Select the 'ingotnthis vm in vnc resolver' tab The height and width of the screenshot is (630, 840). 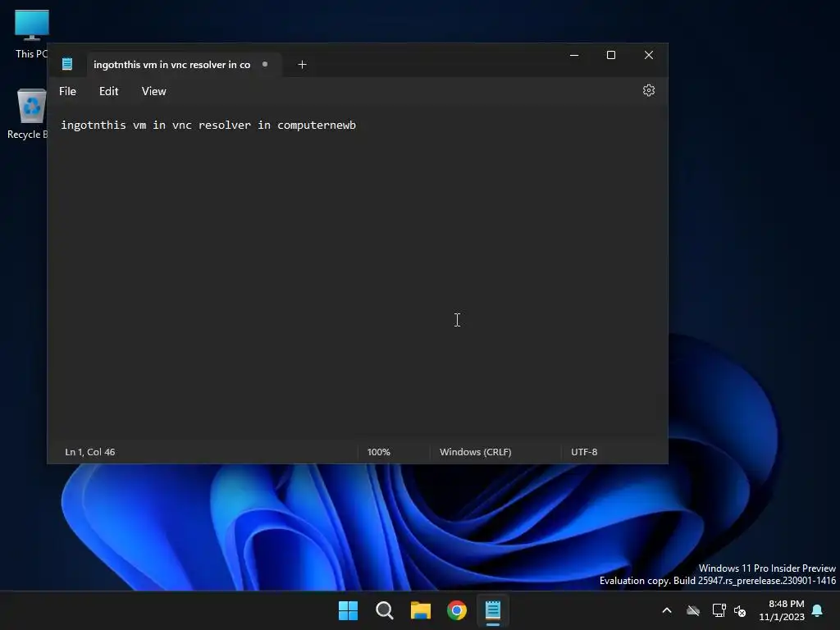point(172,64)
